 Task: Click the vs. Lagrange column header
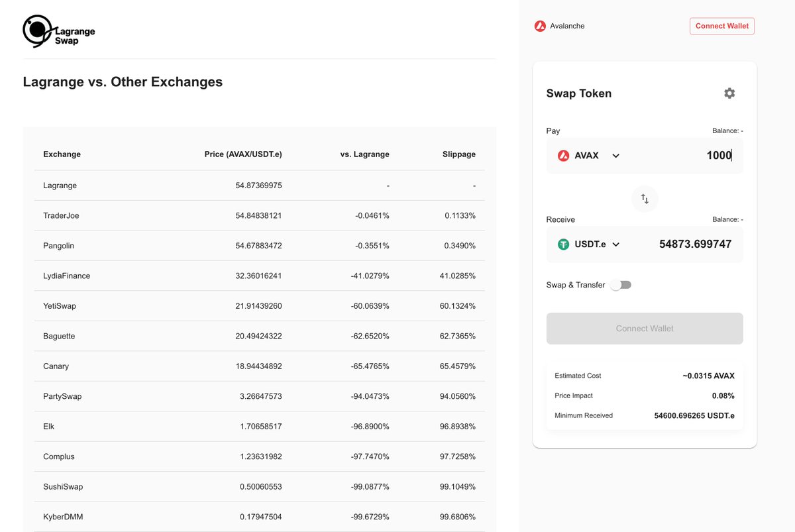tap(365, 154)
